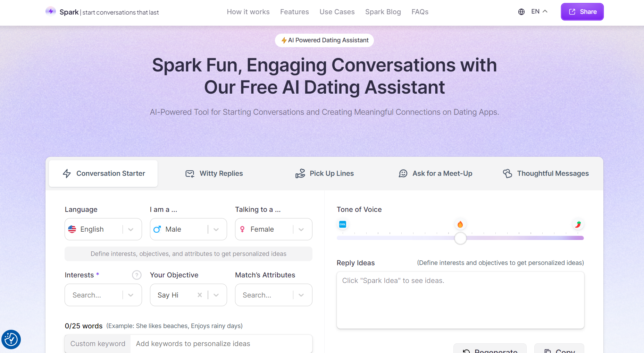
Task: Click the Thoughtful Messages hearts icon
Action: [508, 173]
